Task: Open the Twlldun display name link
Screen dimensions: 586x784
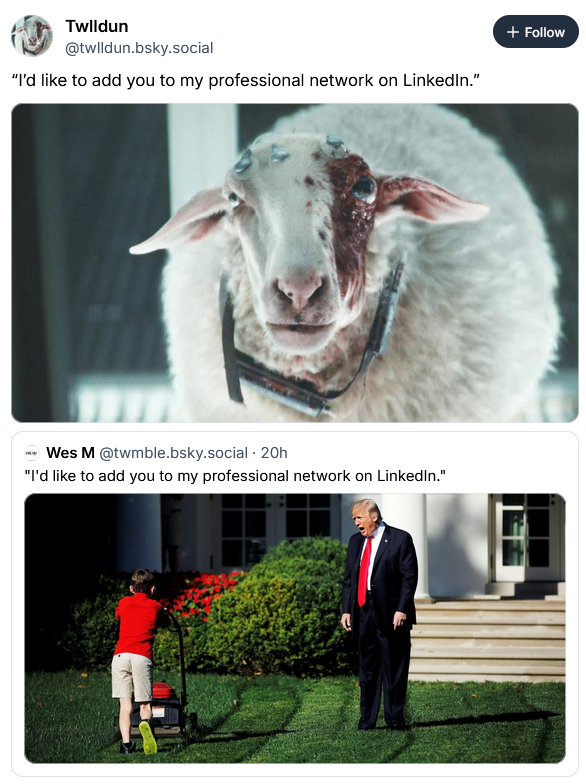Action: 96,26
